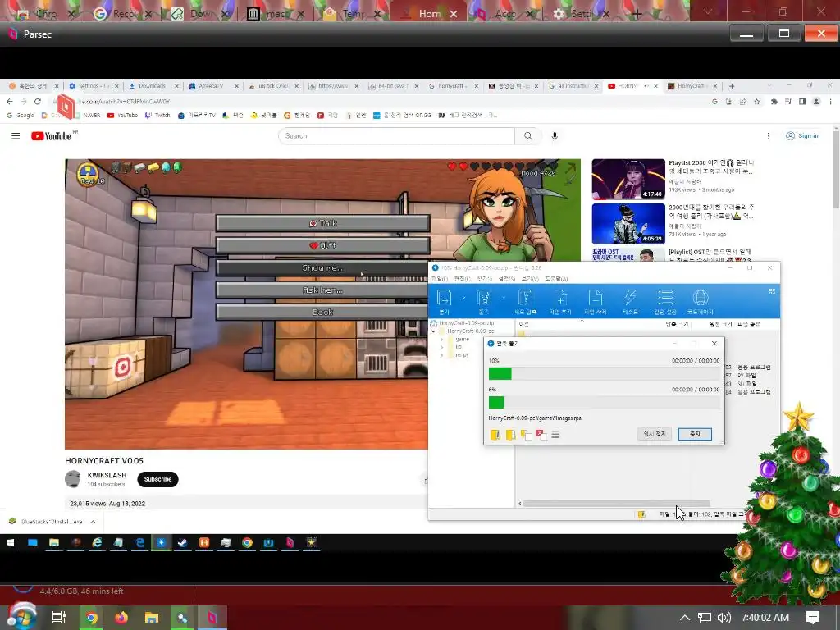The image size is (840, 630).
Task: Open Bandizip's Edit menu
Action: pyautogui.click(x=463, y=279)
